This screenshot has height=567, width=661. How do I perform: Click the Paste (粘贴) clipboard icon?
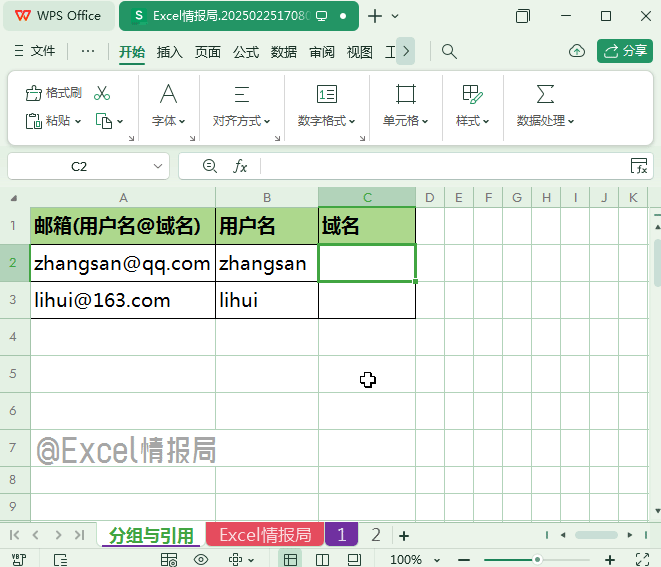pyautogui.click(x=33, y=121)
